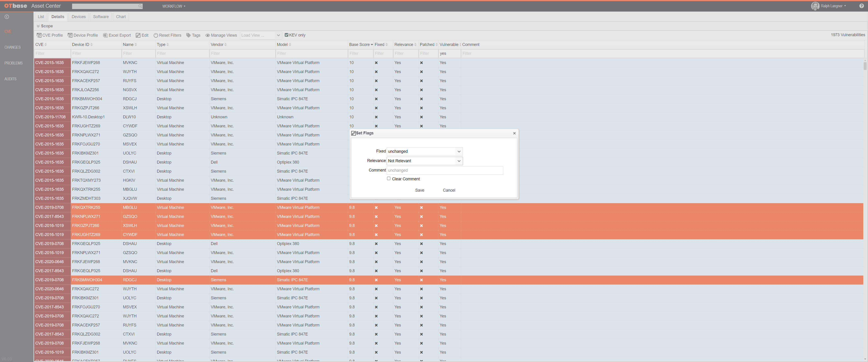Open the CVE Profile icon button
The height and width of the screenshot is (362, 868).
click(39, 35)
